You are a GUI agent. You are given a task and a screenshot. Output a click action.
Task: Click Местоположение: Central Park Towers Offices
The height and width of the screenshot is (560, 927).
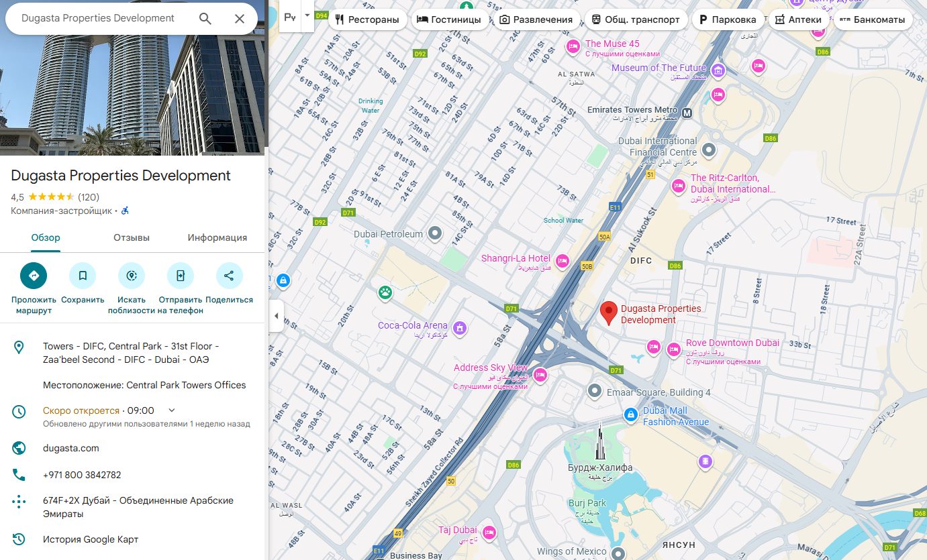pos(144,385)
